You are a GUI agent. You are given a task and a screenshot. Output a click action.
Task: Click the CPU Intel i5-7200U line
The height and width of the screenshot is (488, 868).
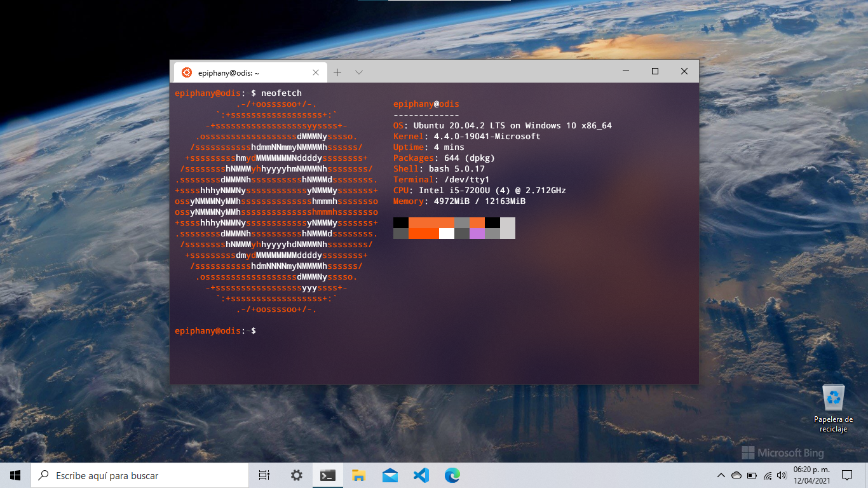(x=480, y=191)
